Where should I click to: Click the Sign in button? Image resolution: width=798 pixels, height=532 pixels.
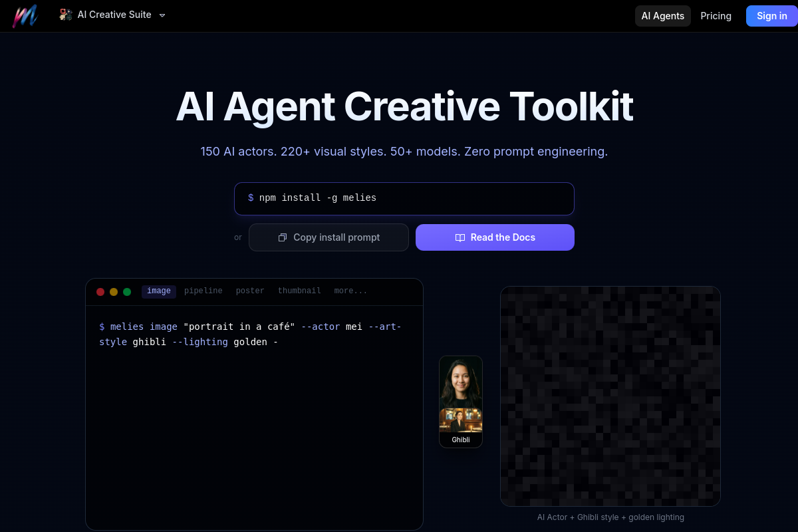pos(772,16)
